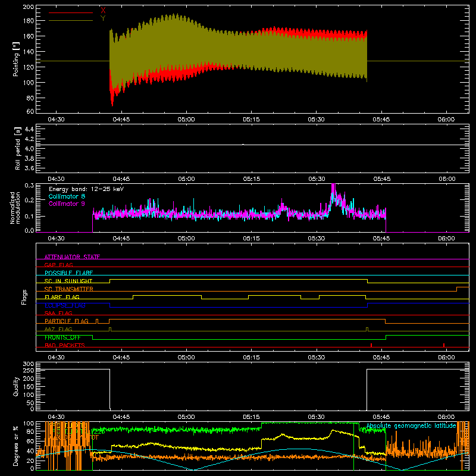Click the 150 tick on the Quality axis

pos(29,387)
